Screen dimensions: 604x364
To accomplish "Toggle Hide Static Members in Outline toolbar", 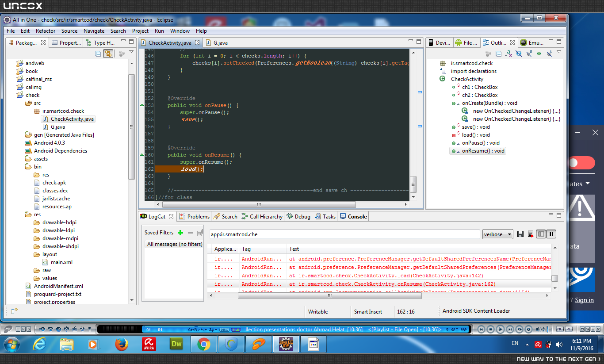I will (529, 54).
